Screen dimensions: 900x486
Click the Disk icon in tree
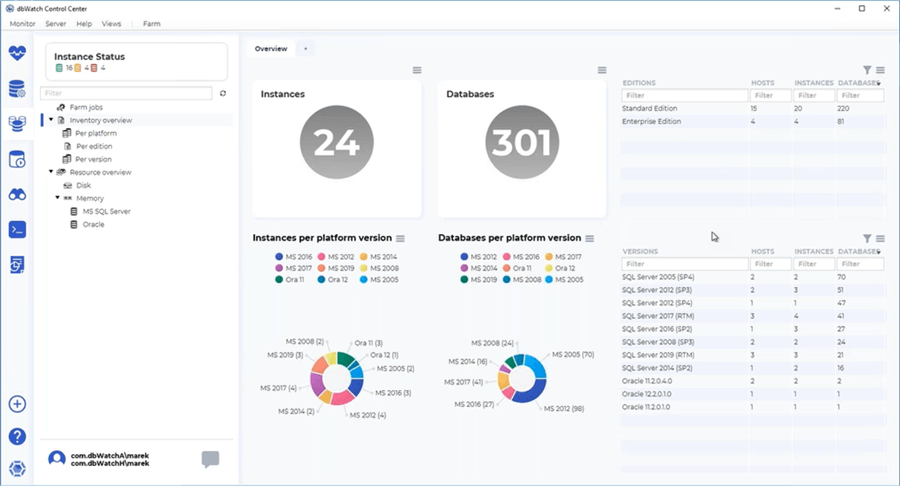[67, 185]
